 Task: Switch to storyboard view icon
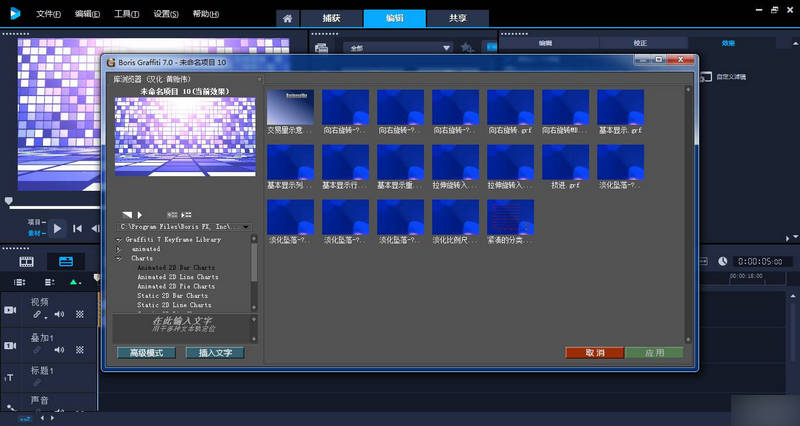(x=26, y=262)
